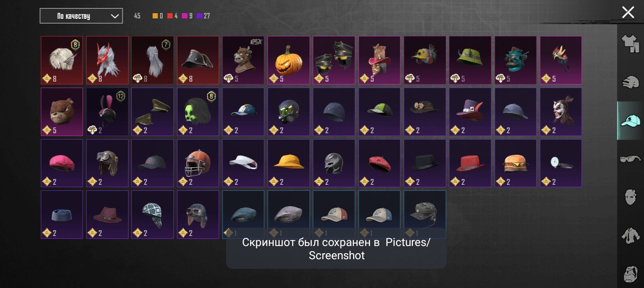
Task: Open the jacket category in sidebar
Action: coord(630,236)
